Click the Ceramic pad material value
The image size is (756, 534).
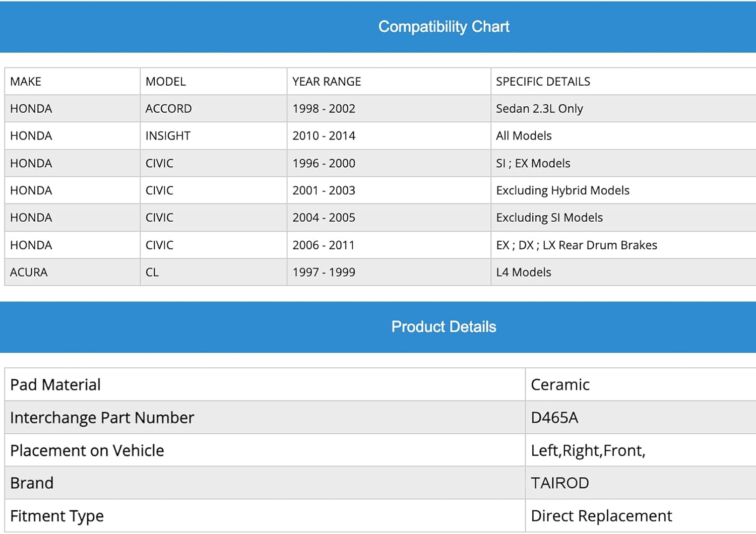(560, 385)
